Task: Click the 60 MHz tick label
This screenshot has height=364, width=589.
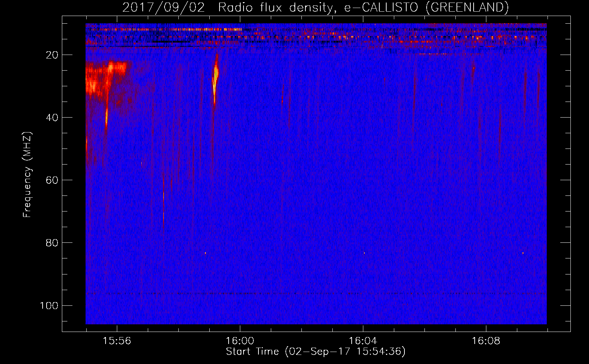Action: click(52, 180)
